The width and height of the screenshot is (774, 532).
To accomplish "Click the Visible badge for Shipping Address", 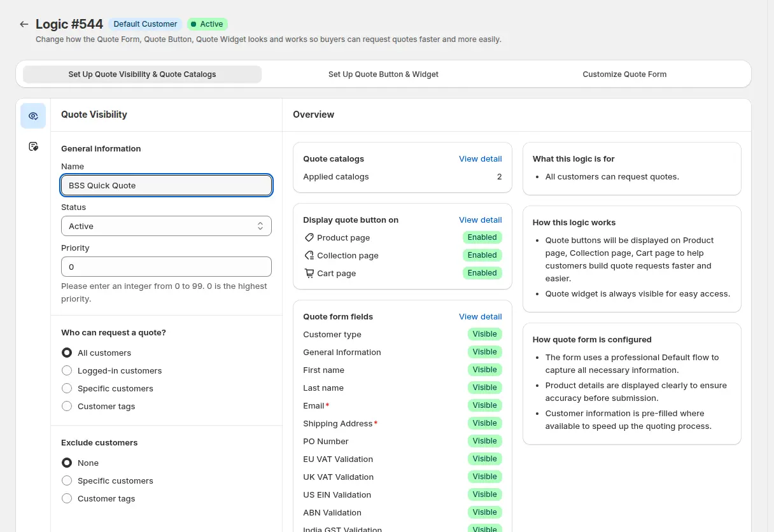I will [484, 423].
